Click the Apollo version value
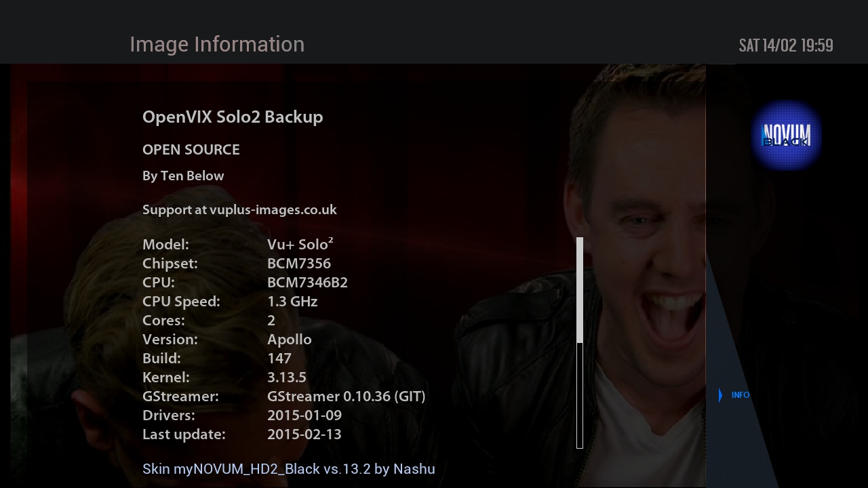 [290, 340]
